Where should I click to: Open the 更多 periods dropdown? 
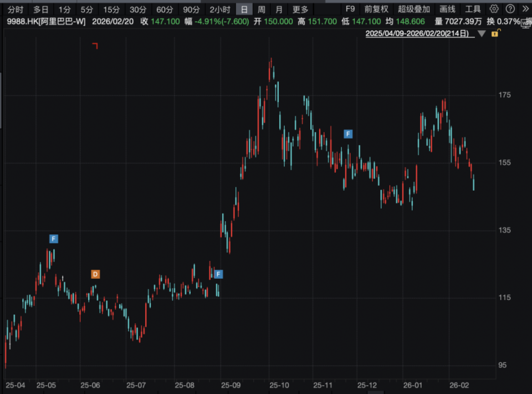click(x=300, y=9)
